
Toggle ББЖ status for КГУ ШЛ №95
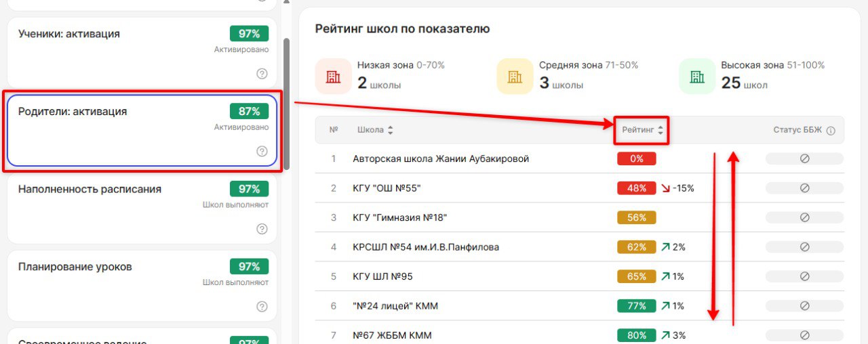coord(804,276)
